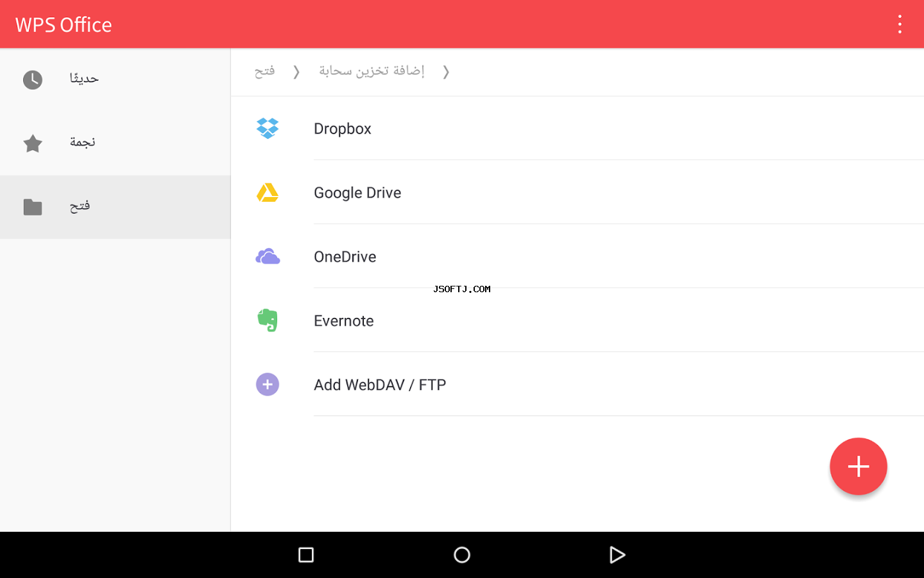Click the WPS Office title
Image resolution: width=924 pixels, height=578 pixels.
coord(64,24)
